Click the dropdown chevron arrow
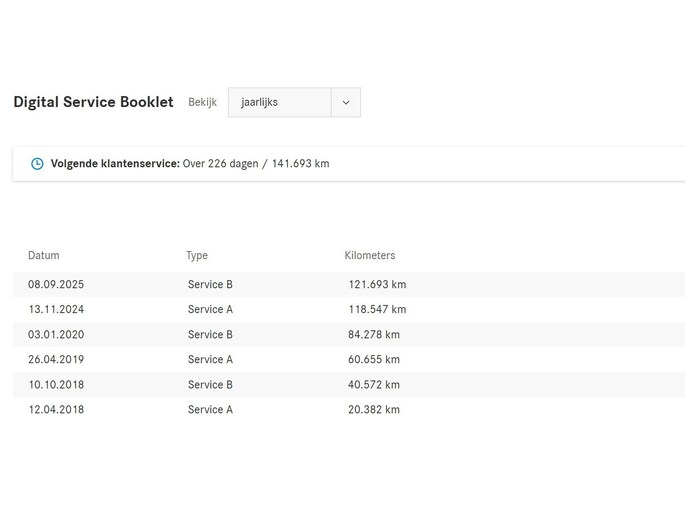This screenshot has width=685, height=514. click(346, 102)
